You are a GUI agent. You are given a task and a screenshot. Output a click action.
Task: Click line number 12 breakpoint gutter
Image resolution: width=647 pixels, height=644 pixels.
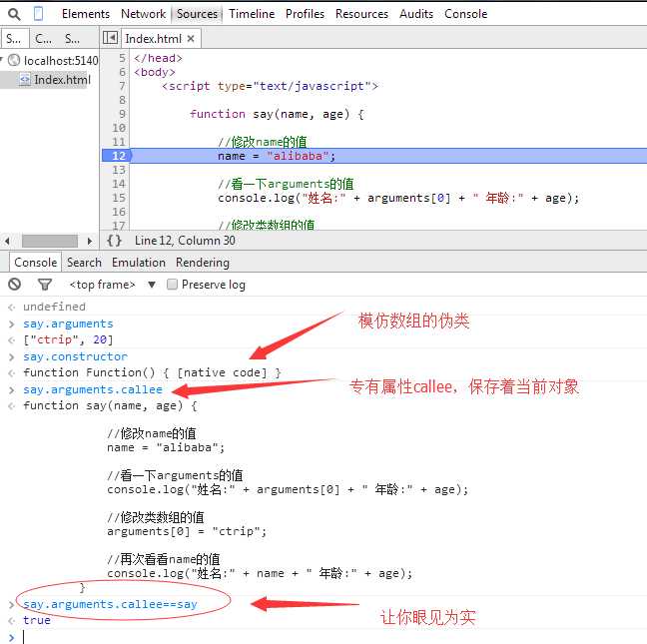[x=119, y=156]
